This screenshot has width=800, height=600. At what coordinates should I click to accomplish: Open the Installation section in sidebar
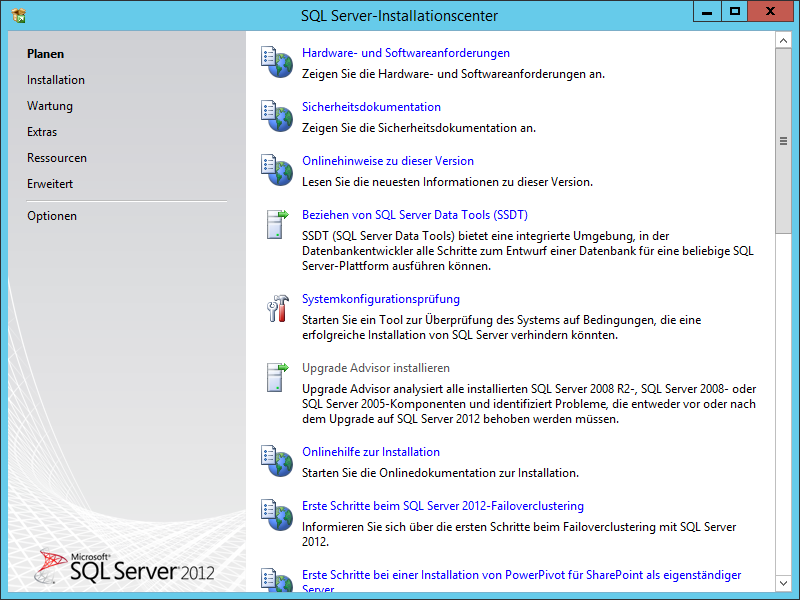click(56, 80)
